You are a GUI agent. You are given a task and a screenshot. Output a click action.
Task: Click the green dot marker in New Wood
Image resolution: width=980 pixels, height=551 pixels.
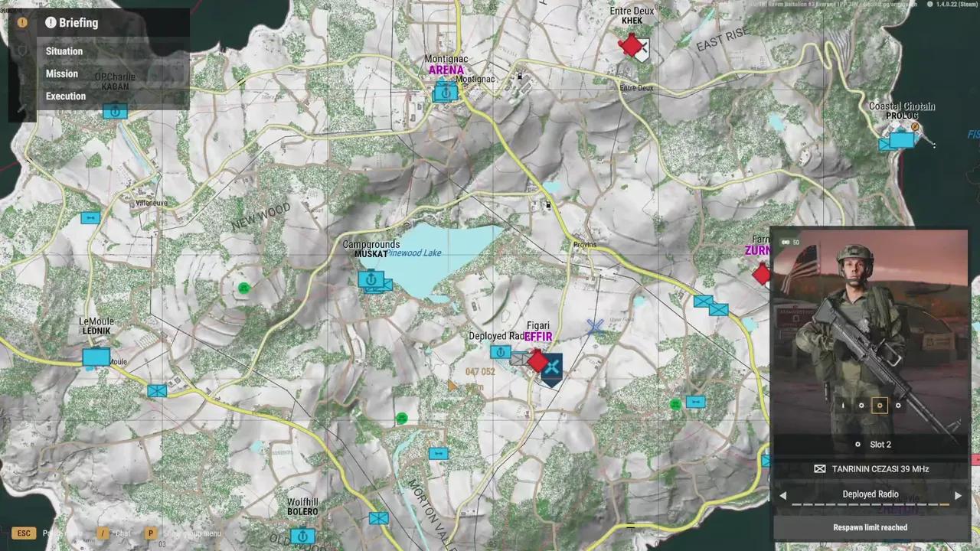(243, 288)
